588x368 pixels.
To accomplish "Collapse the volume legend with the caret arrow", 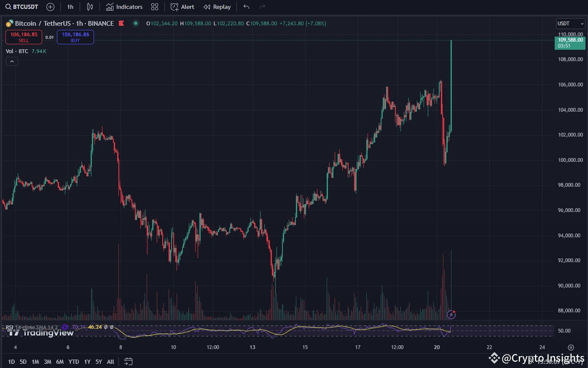I will click(x=12, y=61).
